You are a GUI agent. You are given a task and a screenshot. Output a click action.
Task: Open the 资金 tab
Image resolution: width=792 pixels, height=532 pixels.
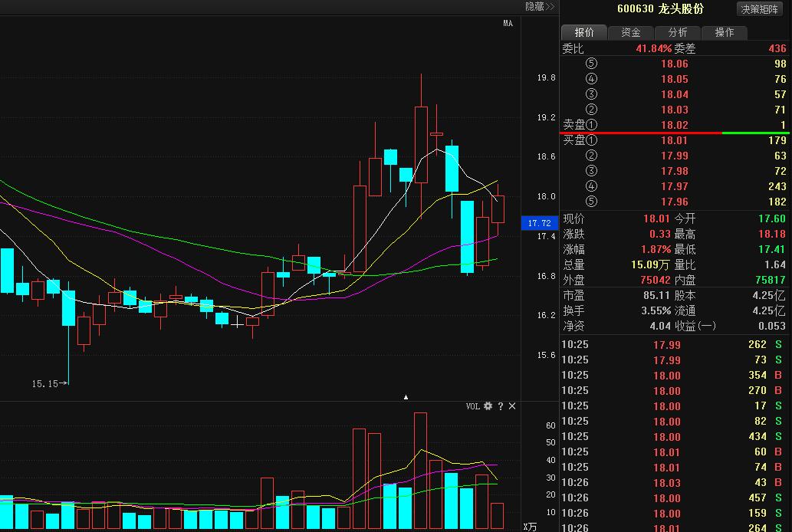(x=631, y=32)
